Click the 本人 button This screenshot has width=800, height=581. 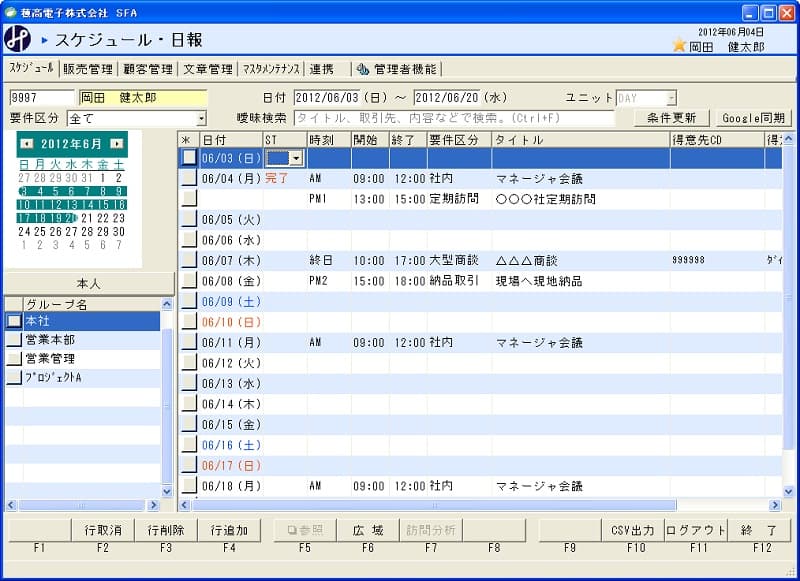(89, 284)
